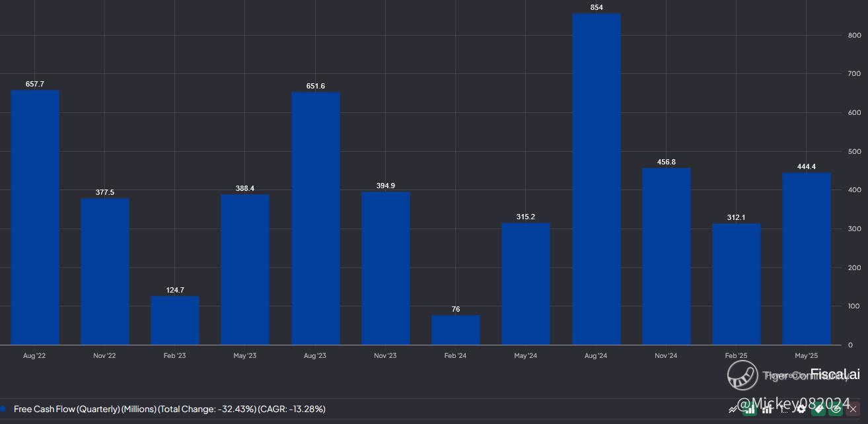
Task: Click the 124.7 value label
Action: pyautogui.click(x=175, y=291)
